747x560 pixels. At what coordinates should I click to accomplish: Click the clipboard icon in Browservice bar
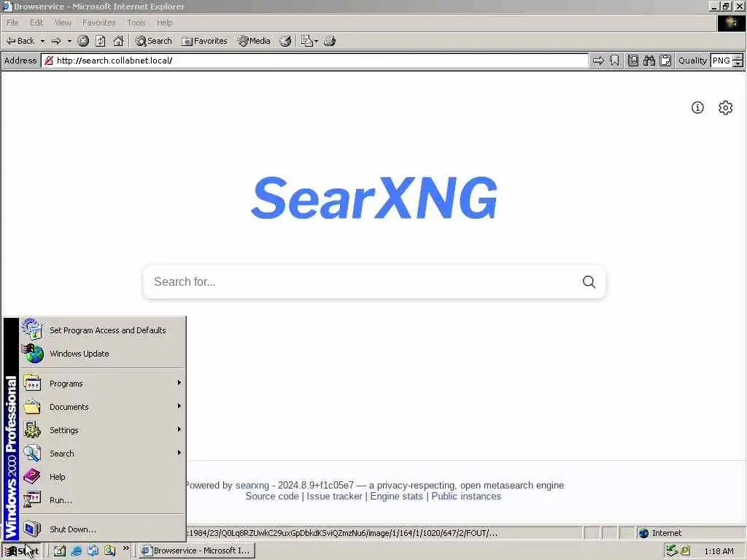[665, 61]
